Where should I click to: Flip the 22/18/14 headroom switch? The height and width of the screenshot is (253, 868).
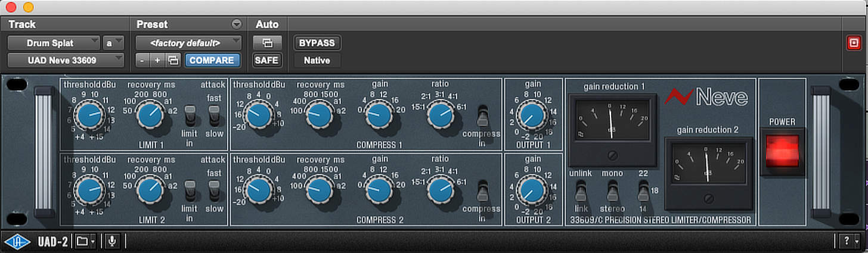[x=643, y=191]
